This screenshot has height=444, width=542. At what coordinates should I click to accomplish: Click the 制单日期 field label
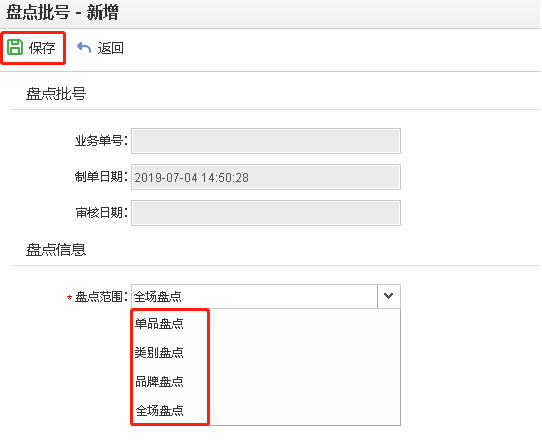coord(101,177)
